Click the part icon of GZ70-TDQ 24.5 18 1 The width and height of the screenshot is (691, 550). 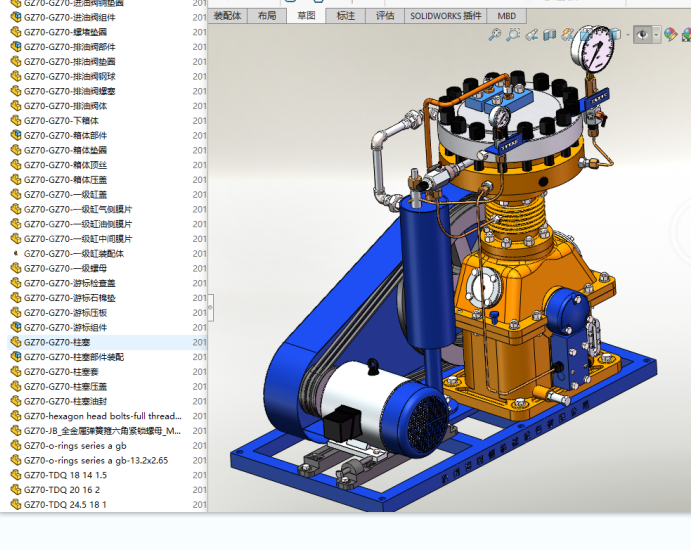click(16, 505)
